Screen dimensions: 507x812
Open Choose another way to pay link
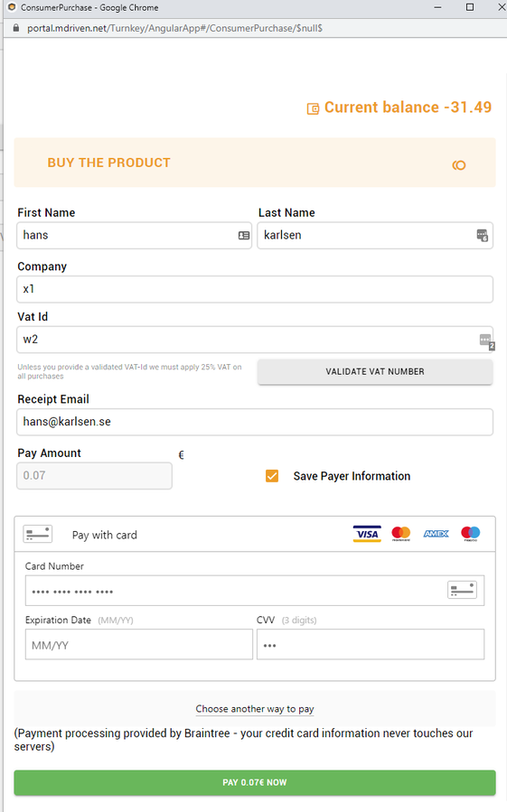click(255, 709)
